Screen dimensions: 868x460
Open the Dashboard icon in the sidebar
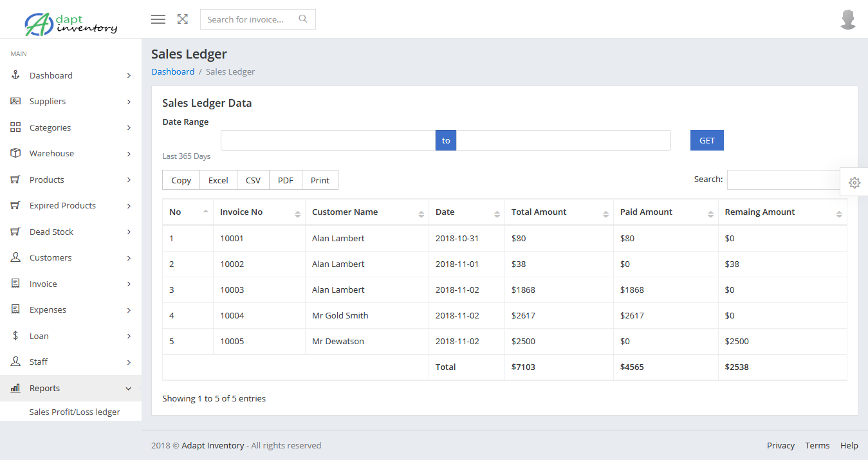click(15, 75)
